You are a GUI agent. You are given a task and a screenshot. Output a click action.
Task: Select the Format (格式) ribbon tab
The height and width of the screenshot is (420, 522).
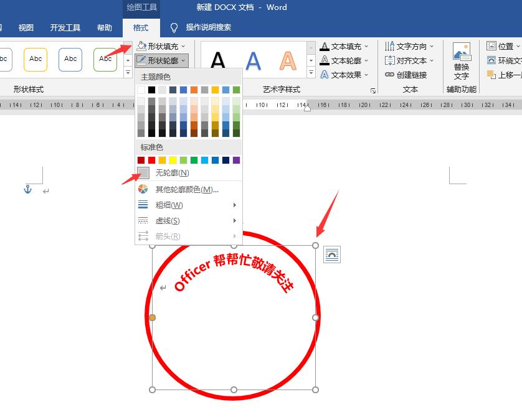141,27
